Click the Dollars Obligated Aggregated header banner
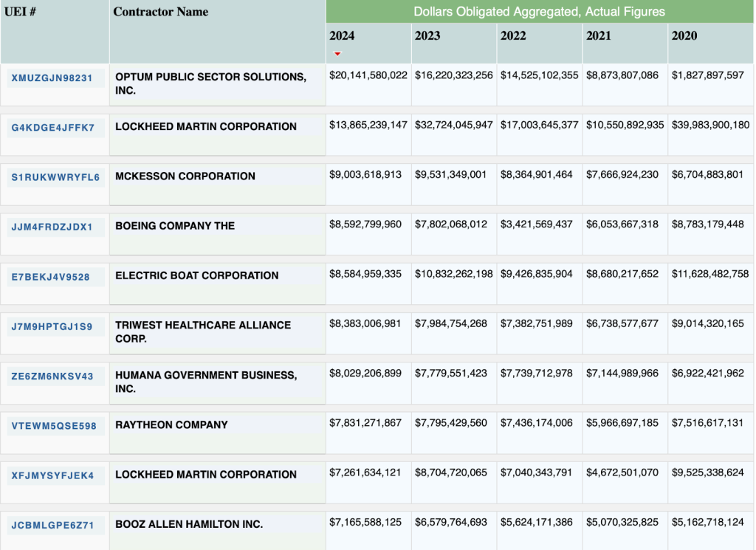 539,11
